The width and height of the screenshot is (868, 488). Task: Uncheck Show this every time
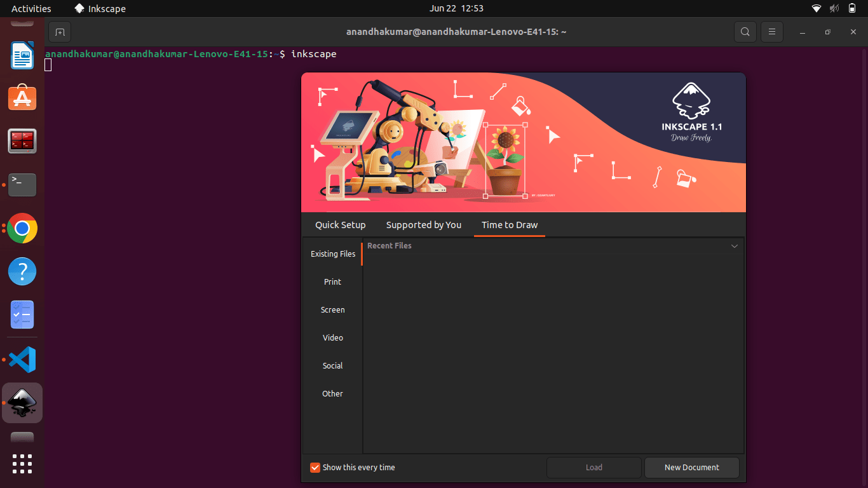(315, 468)
